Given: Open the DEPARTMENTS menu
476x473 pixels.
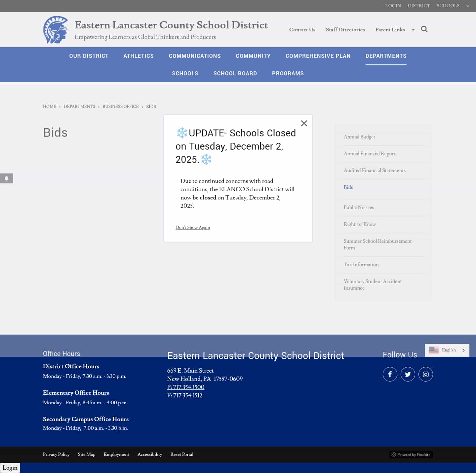Looking at the screenshot, I should point(386,56).
